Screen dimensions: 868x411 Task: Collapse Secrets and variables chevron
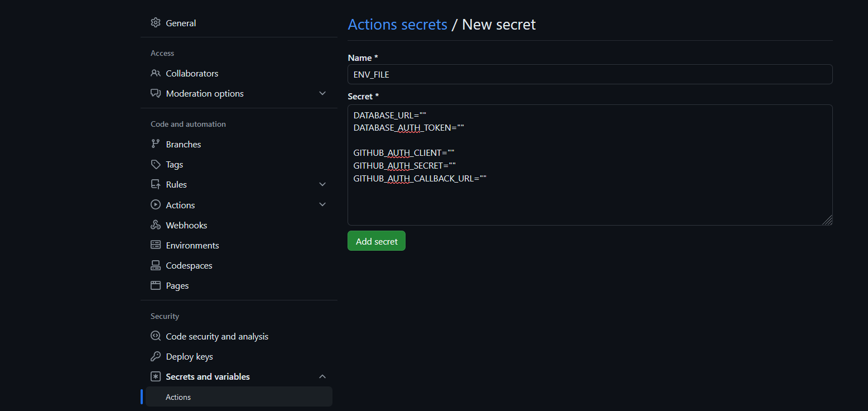tap(322, 376)
